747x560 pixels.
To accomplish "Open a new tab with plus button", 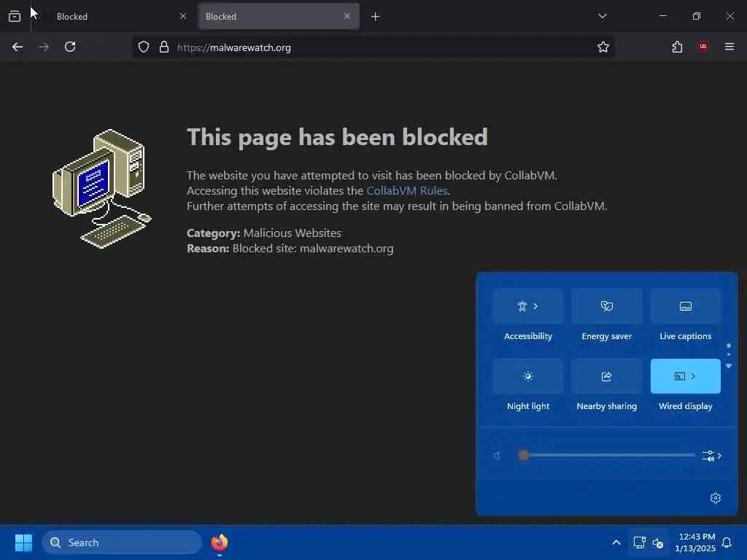I will 376,17.
